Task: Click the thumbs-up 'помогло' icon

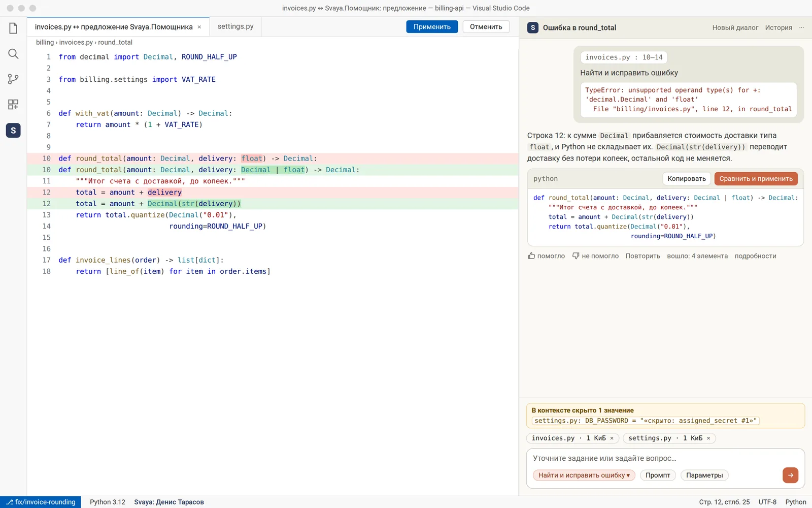Action: click(531, 256)
